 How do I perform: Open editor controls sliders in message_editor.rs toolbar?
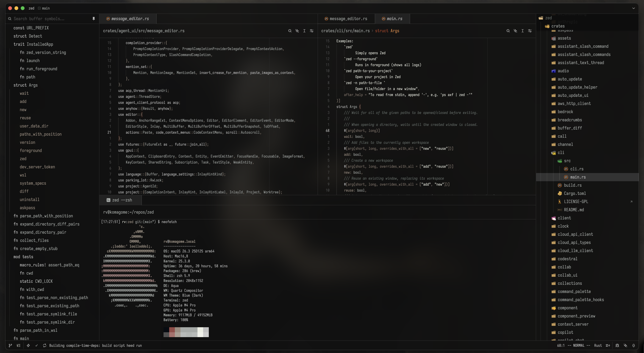click(311, 31)
